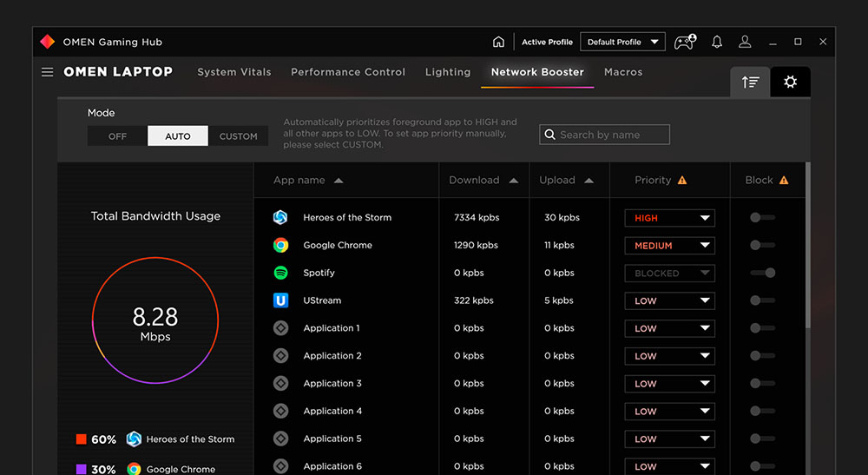Go to the OMEN home icon
This screenshot has height=475, width=868.
pyautogui.click(x=498, y=42)
